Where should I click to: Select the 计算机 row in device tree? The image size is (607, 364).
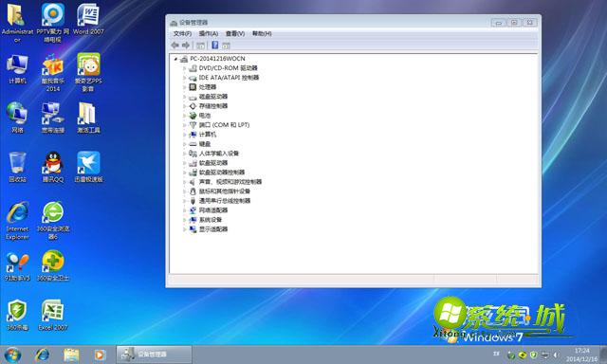pyautogui.click(x=202, y=135)
